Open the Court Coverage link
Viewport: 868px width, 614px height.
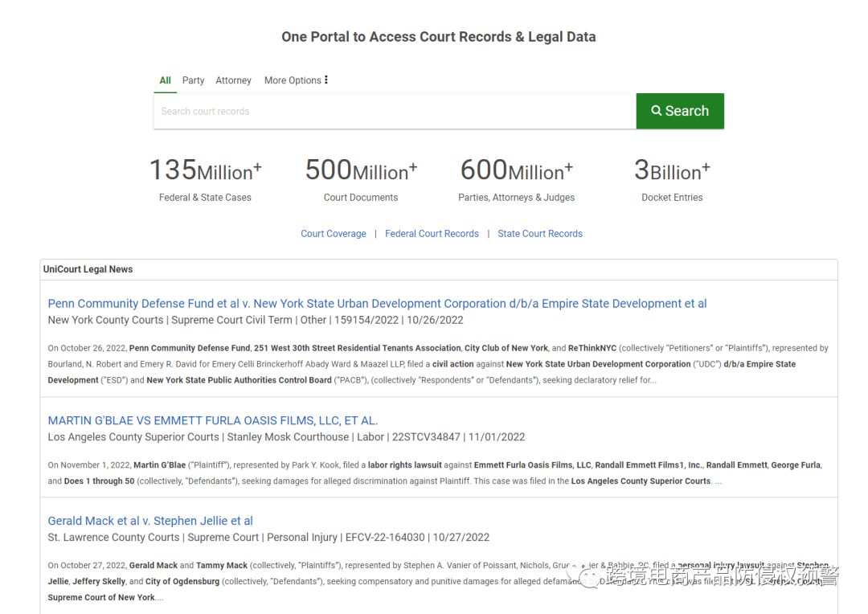(x=334, y=234)
